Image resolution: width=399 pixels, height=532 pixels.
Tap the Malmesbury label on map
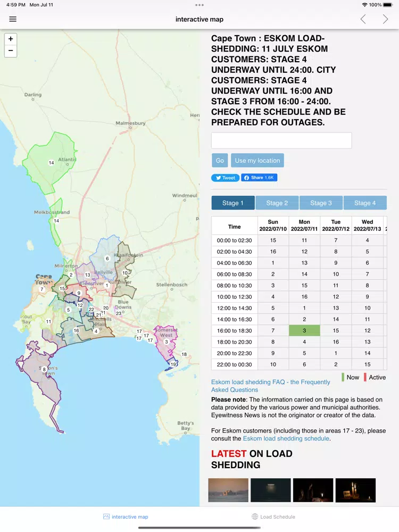click(131, 123)
